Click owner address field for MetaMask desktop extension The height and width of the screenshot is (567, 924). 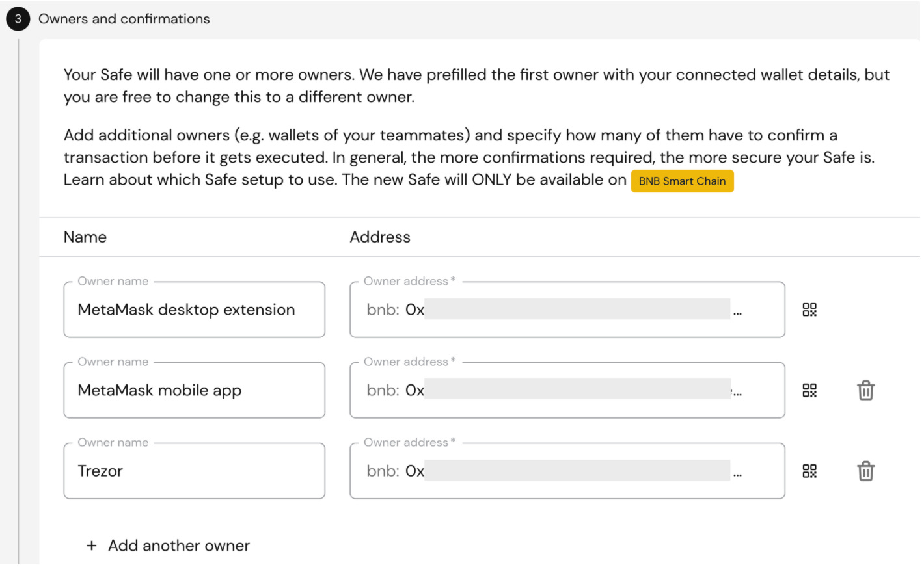[x=566, y=310]
